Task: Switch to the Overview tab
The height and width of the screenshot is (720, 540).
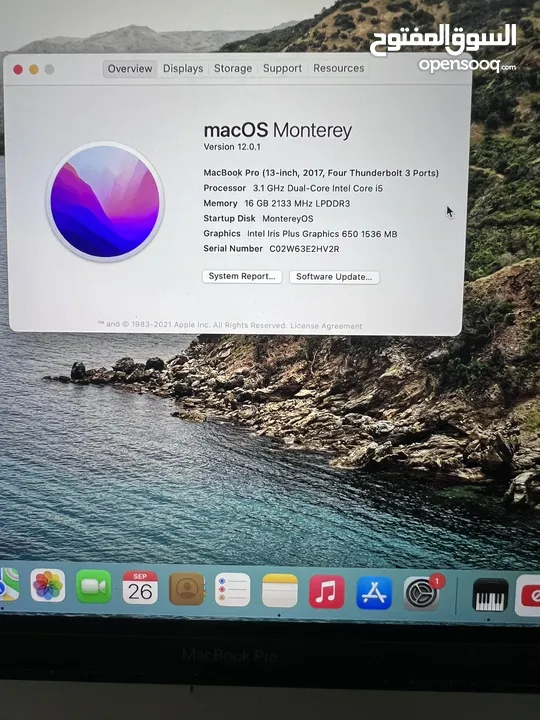Action: [130, 69]
